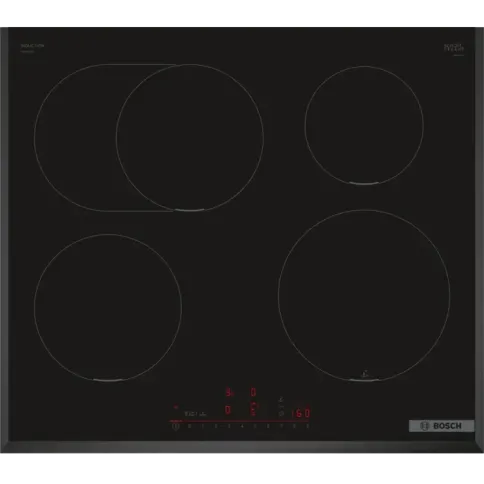Tap the front-left round cooking zone

click(x=108, y=307)
